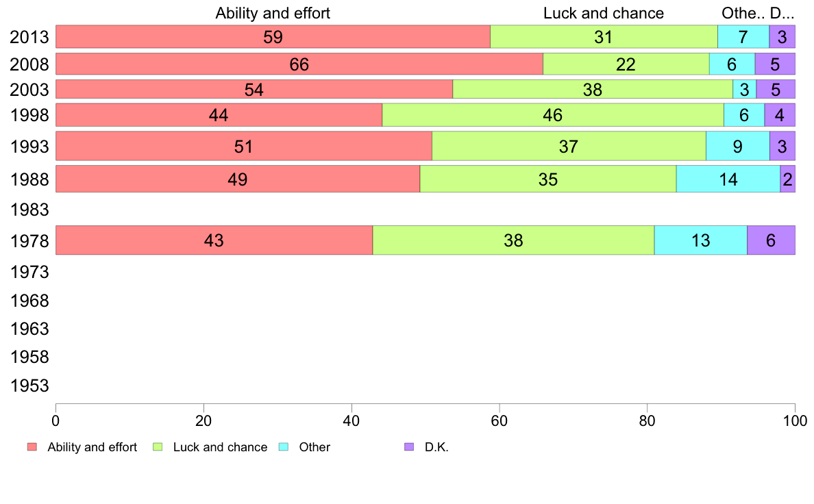Click the Luck and chance column header
The width and height of the screenshot is (814, 504).
point(604,13)
